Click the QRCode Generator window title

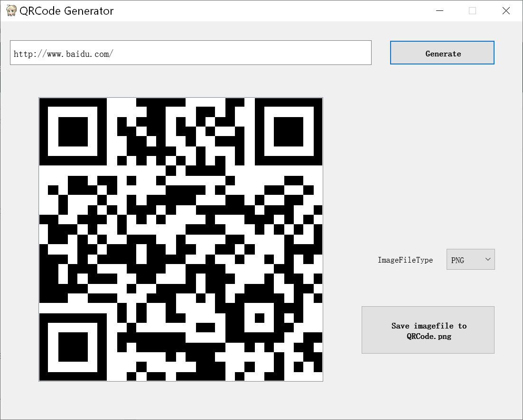tap(66, 11)
